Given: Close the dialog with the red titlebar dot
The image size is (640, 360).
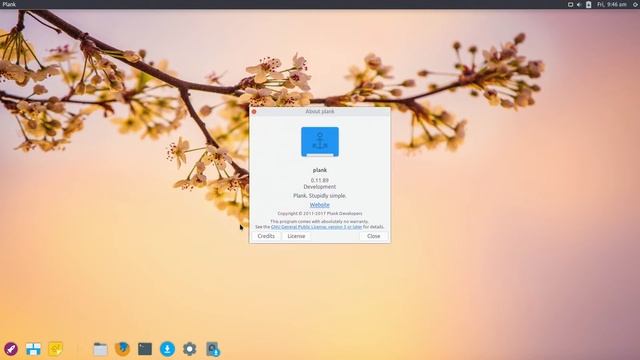Looking at the screenshot, I should click(x=254, y=111).
